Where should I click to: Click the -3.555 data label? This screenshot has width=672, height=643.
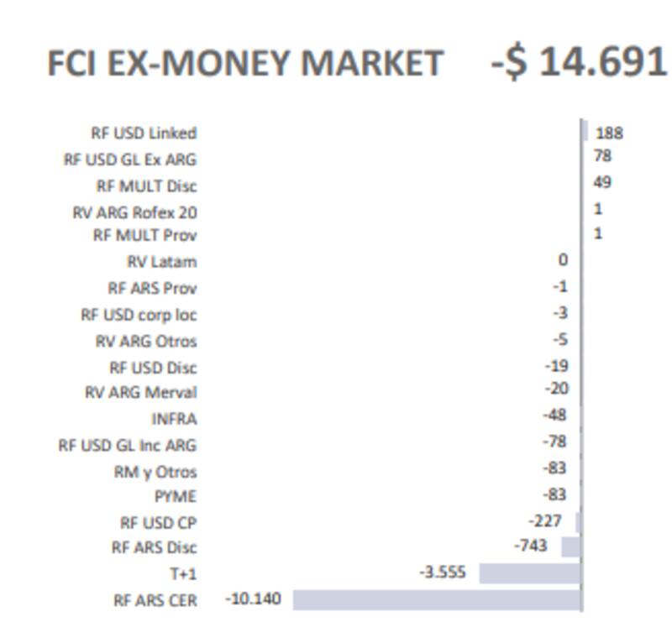click(x=442, y=572)
